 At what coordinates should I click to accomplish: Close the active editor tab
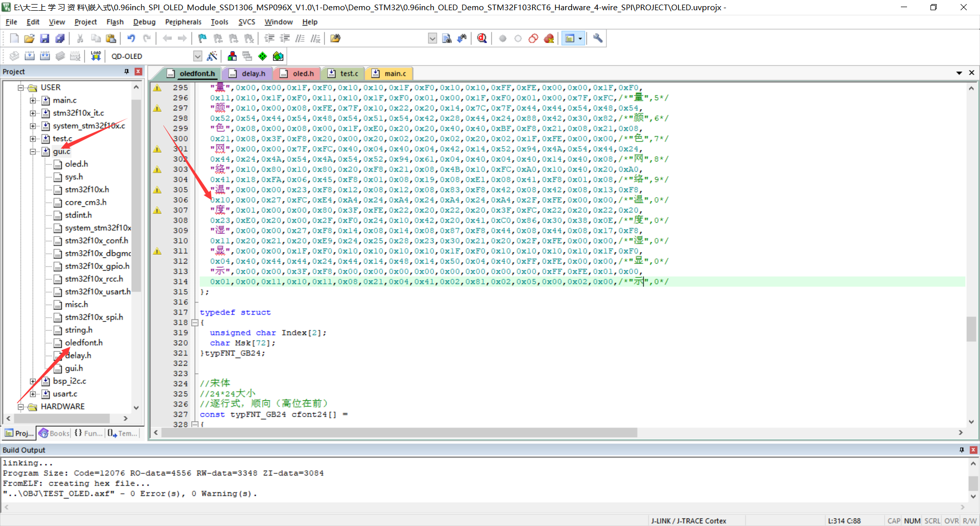point(971,73)
